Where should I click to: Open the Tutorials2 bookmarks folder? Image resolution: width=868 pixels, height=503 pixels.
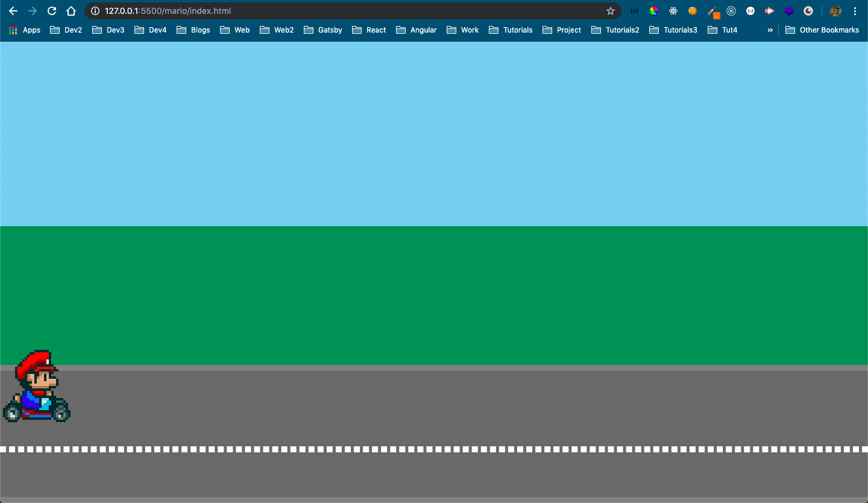615,30
